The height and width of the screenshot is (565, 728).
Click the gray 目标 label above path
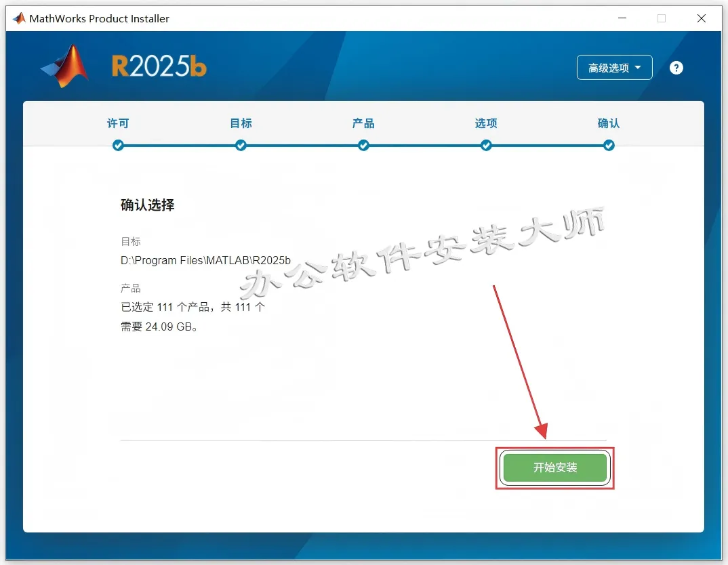coord(130,242)
